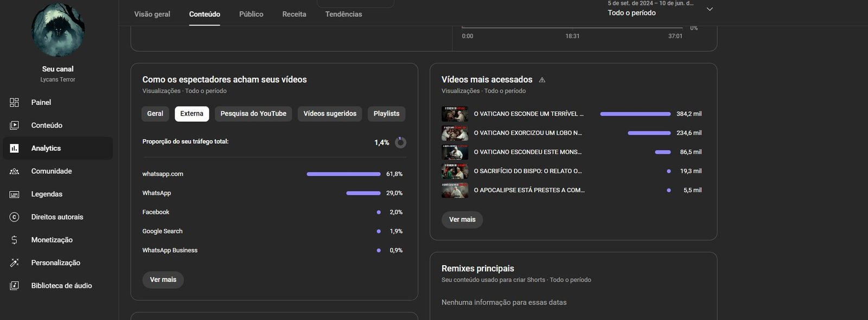Viewport: 868px width, 320px height.
Task: Click the Conteúdo sidebar icon
Action: 14,125
